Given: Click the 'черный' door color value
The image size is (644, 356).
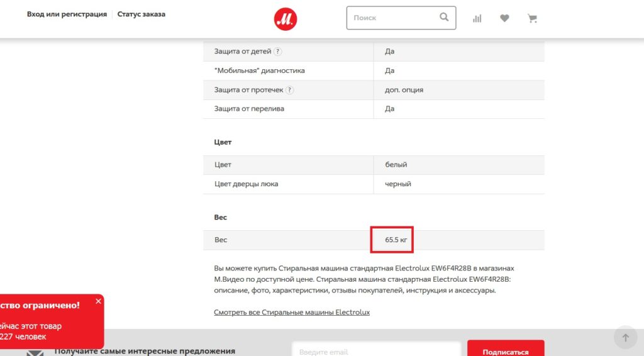Looking at the screenshot, I should (x=398, y=184).
